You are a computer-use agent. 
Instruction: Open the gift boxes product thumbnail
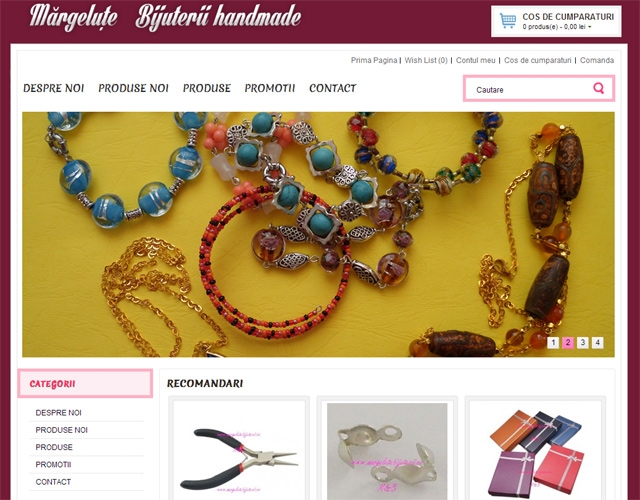click(x=535, y=451)
